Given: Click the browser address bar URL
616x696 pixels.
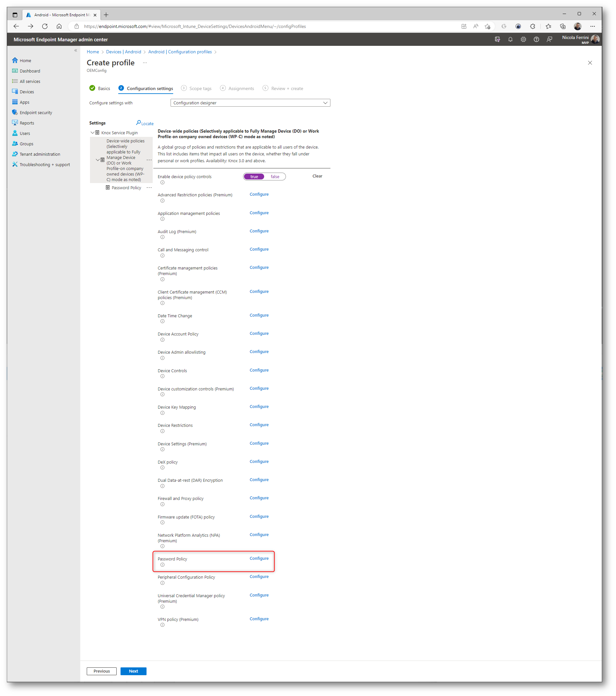Looking at the screenshot, I should click(195, 26).
